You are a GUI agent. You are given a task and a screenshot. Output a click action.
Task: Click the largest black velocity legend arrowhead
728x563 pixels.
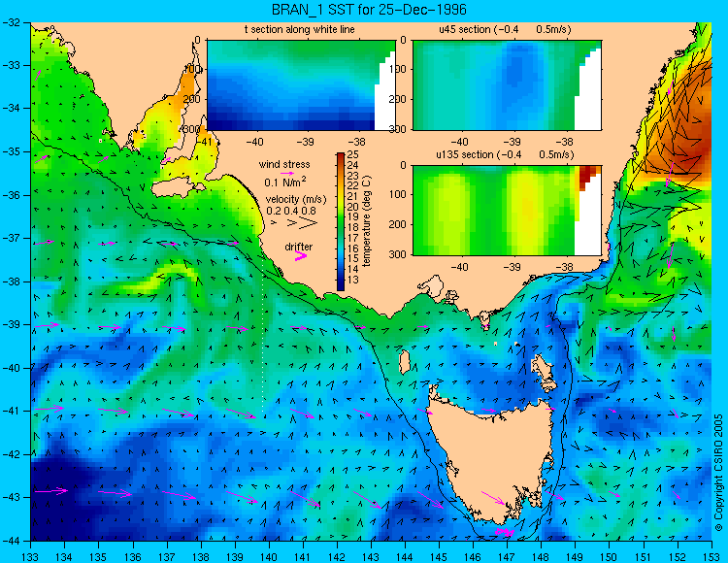click(x=309, y=223)
